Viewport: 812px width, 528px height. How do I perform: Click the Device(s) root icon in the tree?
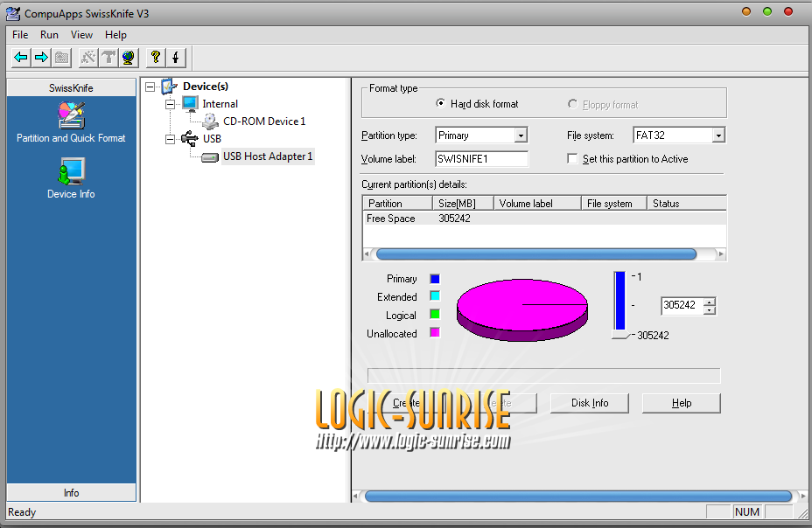(x=169, y=87)
